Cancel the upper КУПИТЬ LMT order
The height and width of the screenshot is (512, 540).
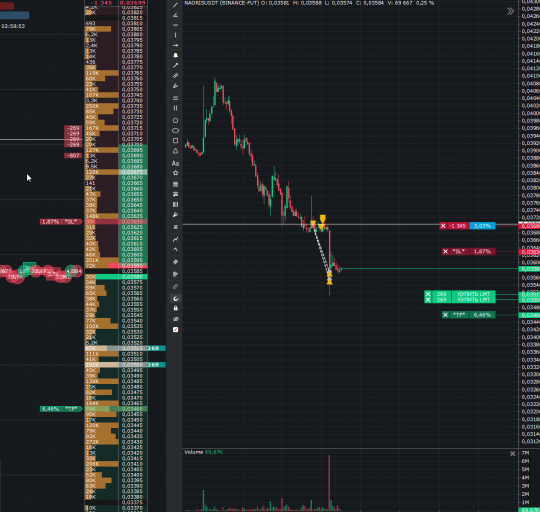click(x=428, y=294)
